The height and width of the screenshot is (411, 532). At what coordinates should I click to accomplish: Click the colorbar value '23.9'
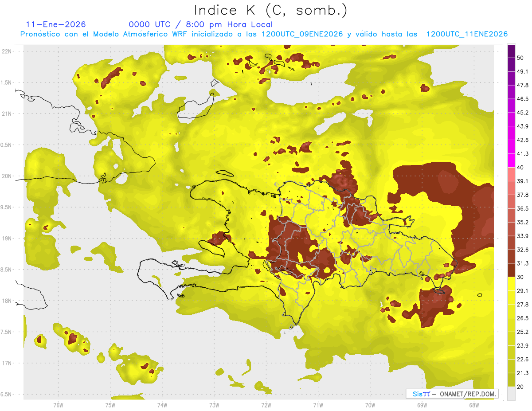(x=523, y=345)
